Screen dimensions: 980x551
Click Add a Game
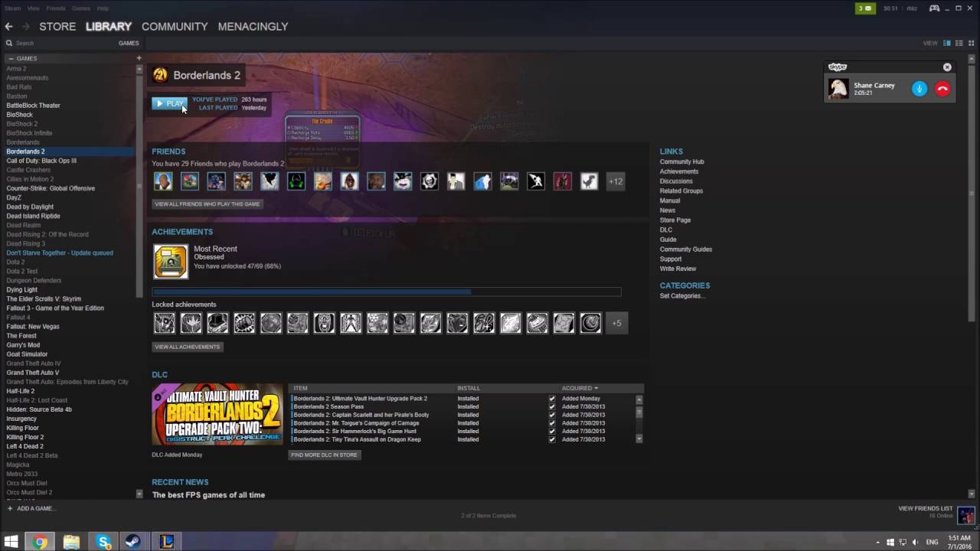(x=31, y=509)
